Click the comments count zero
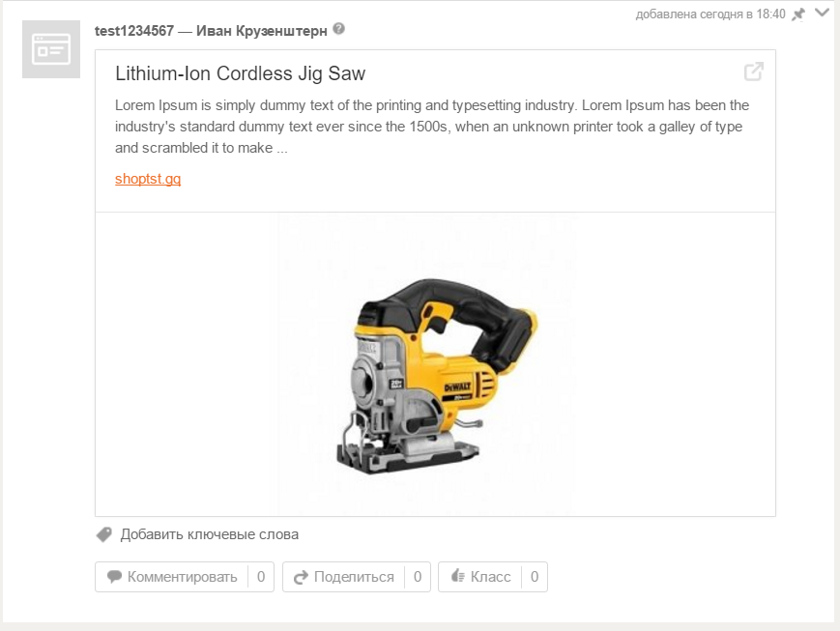Screen dimensions: 840x631 click(x=261, y=577)
